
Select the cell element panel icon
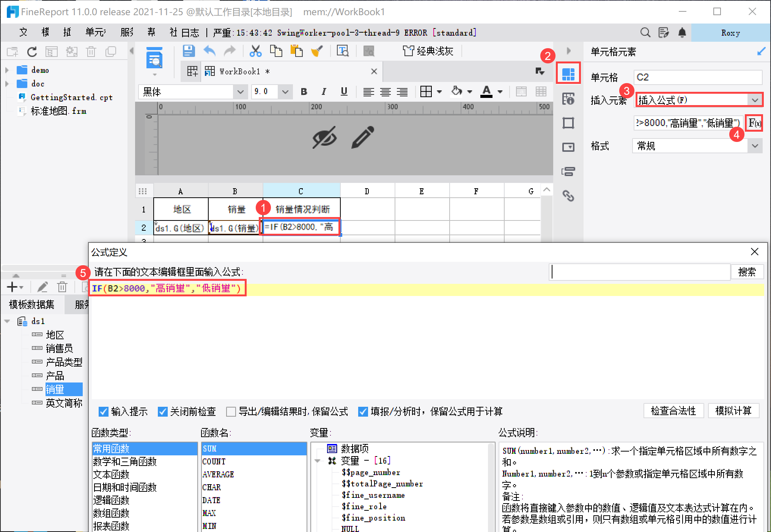click(x=568, y=74)
